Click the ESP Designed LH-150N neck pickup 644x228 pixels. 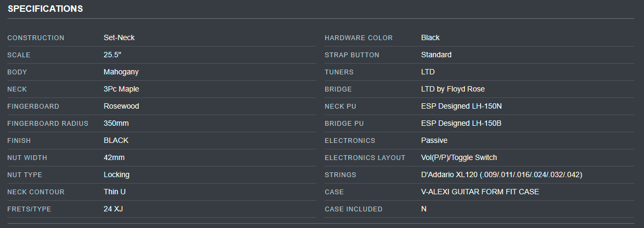click(461, 106)
